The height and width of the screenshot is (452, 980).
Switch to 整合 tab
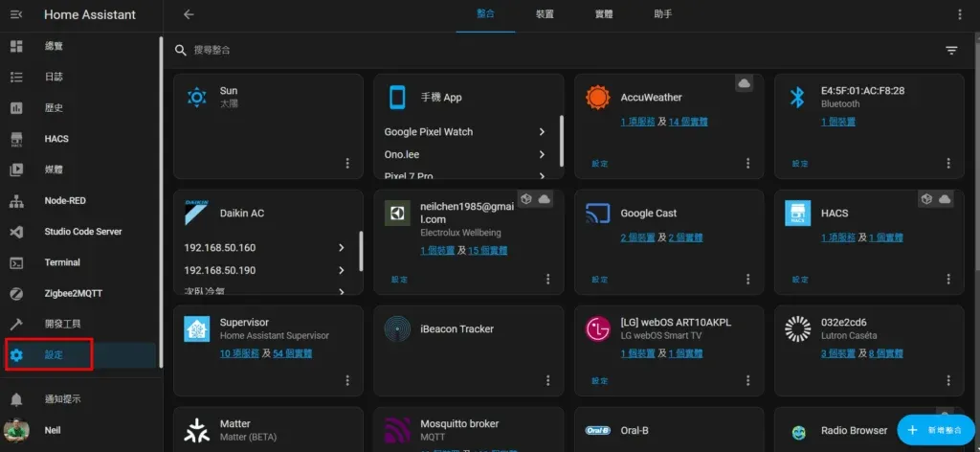485,14
